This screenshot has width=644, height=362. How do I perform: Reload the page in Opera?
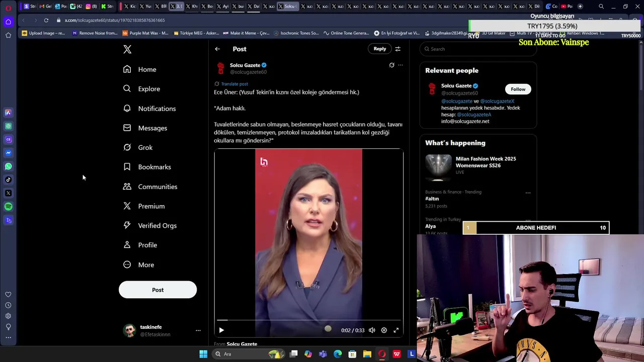(x=46, y=20)
